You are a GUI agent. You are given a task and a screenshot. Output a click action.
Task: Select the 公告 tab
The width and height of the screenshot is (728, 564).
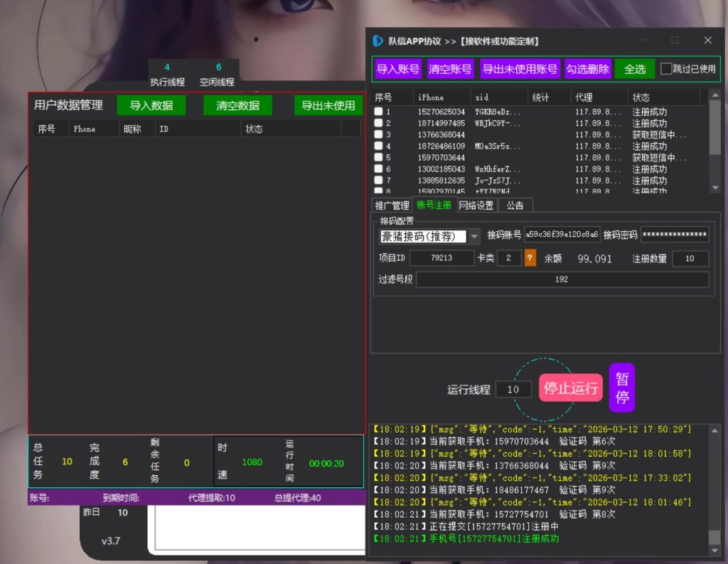tap(515, 206)
